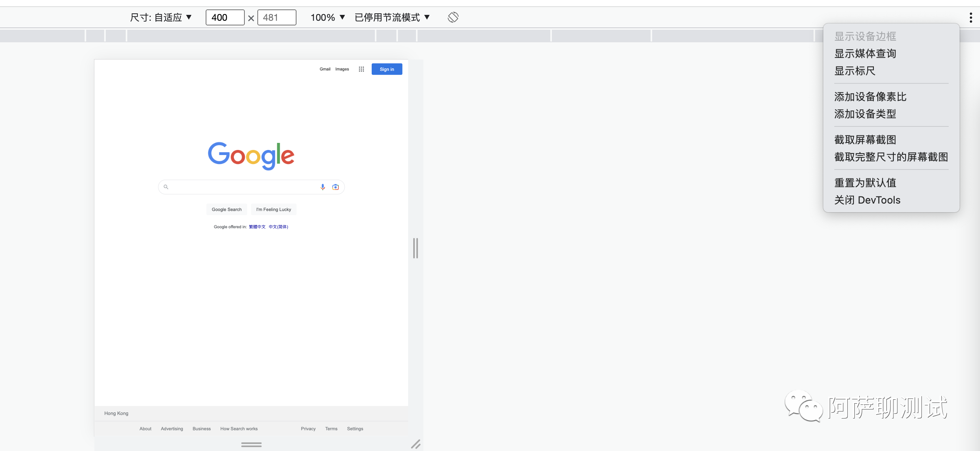980x451 pixels.
Task: Click the voice search microphone icon
Action: (x=322, y=187)
